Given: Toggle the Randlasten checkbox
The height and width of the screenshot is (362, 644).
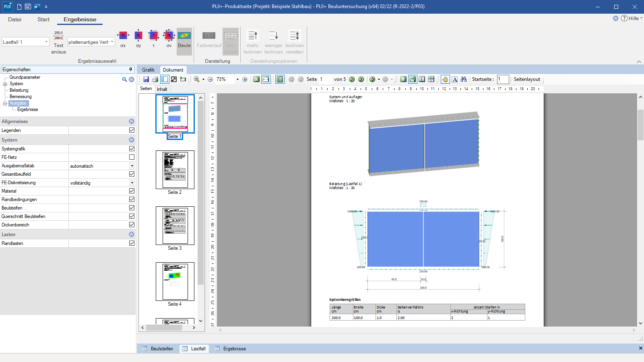Looking at the screenshot, I should click(x=132, y=243).
